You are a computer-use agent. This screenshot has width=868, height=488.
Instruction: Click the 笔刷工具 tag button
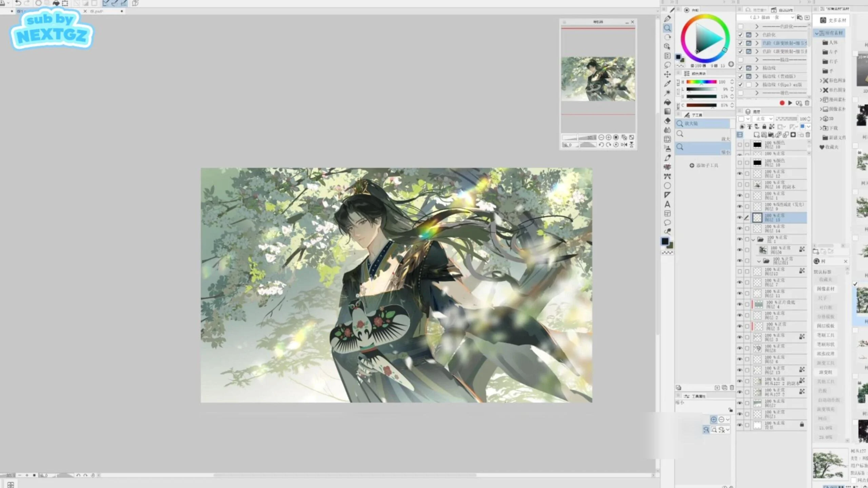pyautogui.click(x=826, y=335)
